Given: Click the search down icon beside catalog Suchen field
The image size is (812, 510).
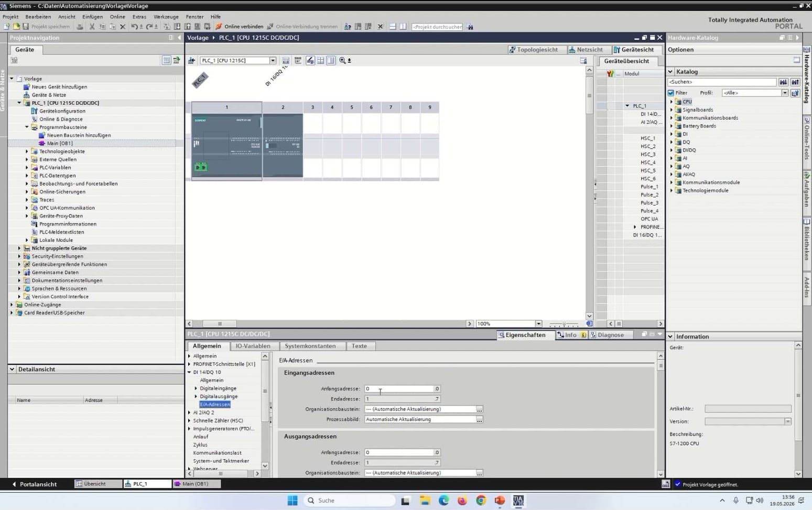Looking at the screenshot, I should pos(783,82).
